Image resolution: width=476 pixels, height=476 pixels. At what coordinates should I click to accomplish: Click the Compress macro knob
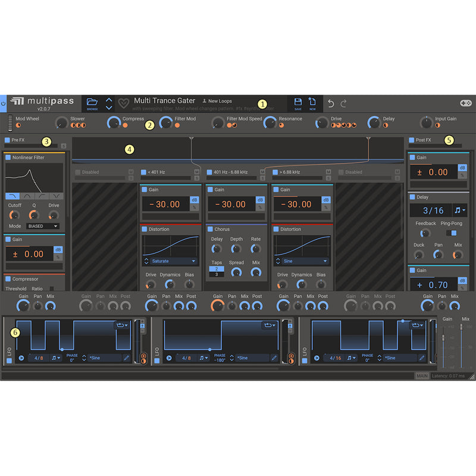tap(114, 123)
